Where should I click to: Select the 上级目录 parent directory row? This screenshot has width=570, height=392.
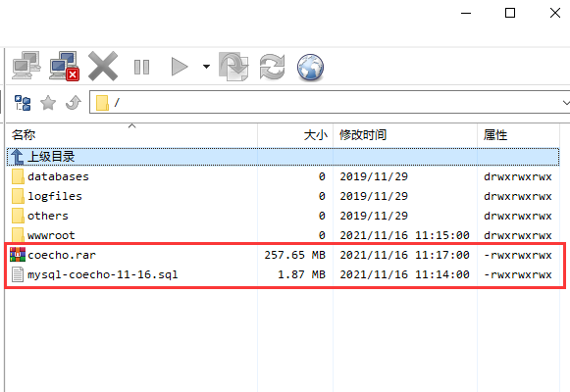pyautogui.click(x=283, y=157)
